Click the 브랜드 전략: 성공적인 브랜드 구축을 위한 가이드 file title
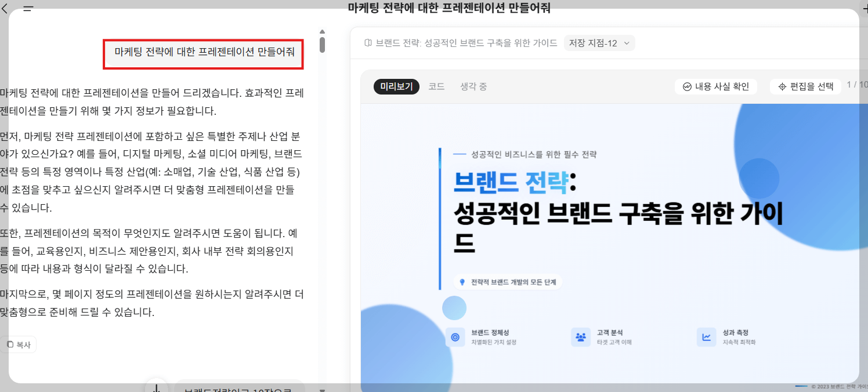The height and width of the screenshot is (392, 868). point(466,43)
